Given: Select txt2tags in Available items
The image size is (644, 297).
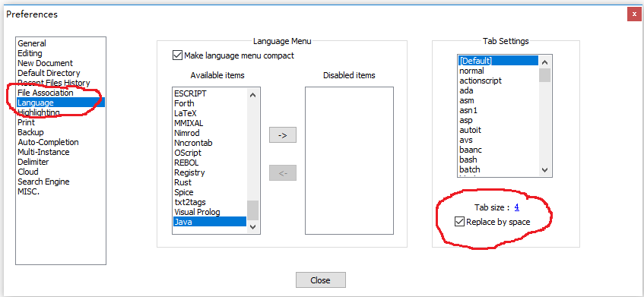Looking at the screenshot, I should (210, 202).
